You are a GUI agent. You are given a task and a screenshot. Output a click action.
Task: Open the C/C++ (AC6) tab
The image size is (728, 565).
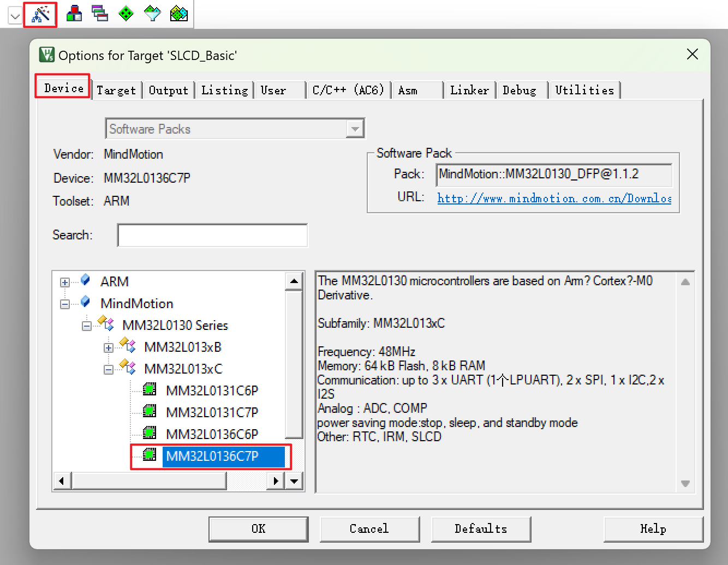(x=348, y=91)
